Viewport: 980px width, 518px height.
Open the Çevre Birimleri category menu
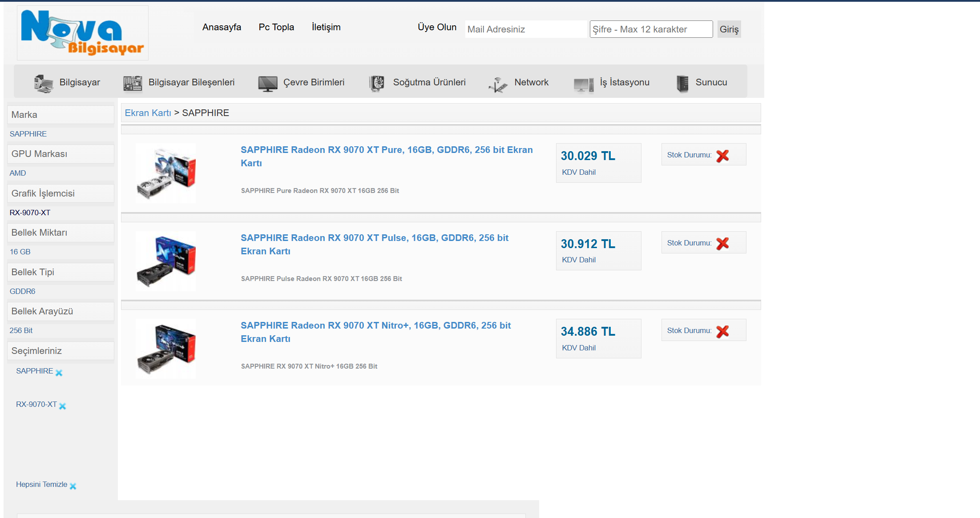314,82
